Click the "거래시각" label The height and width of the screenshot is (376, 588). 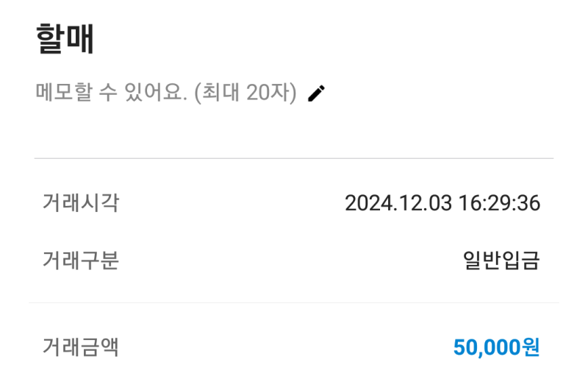click(81, 202)
